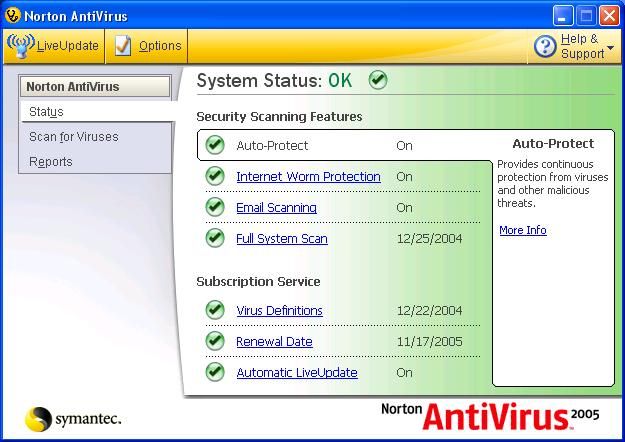Click the checkmark icon beside Automatic LiveUpdate
Image resolution: width=625 pixels, height=442 pixels.
point(215,372)
